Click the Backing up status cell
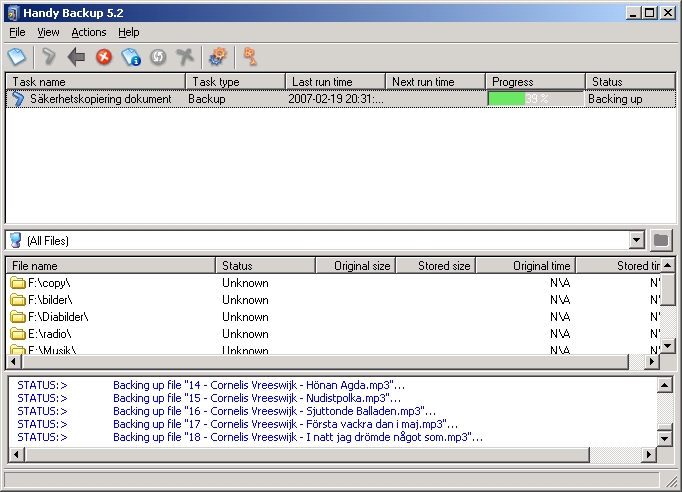Image resolution: width=682 pixels, height=492 pixels. coord(615,99)
